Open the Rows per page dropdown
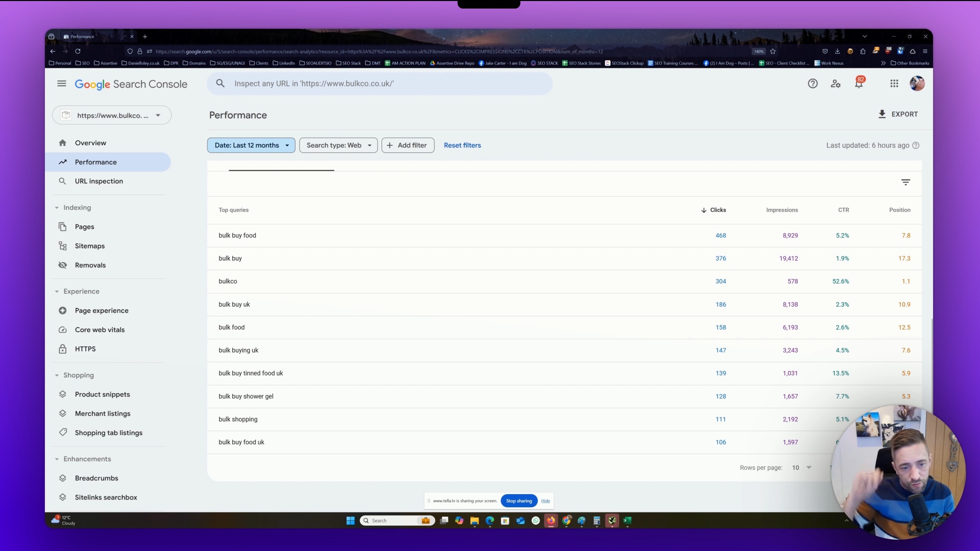The width and height of the screenshot is (980, 551). click(801, 468)
